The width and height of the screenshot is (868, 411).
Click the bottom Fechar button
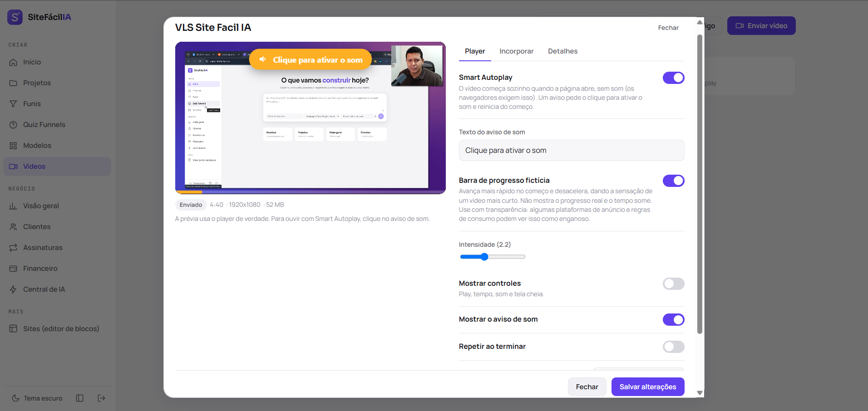coord(587,387)
